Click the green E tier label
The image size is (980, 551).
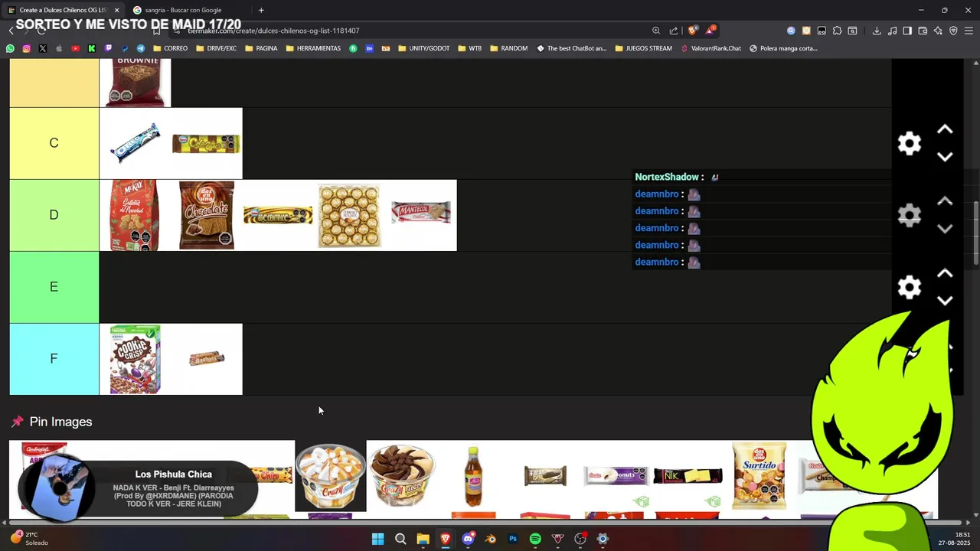click(x=54, y=287)
